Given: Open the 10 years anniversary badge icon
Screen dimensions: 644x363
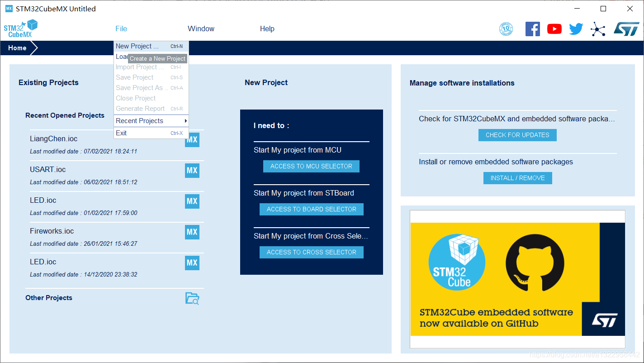Looking at the screenshot, I should 506,29.
